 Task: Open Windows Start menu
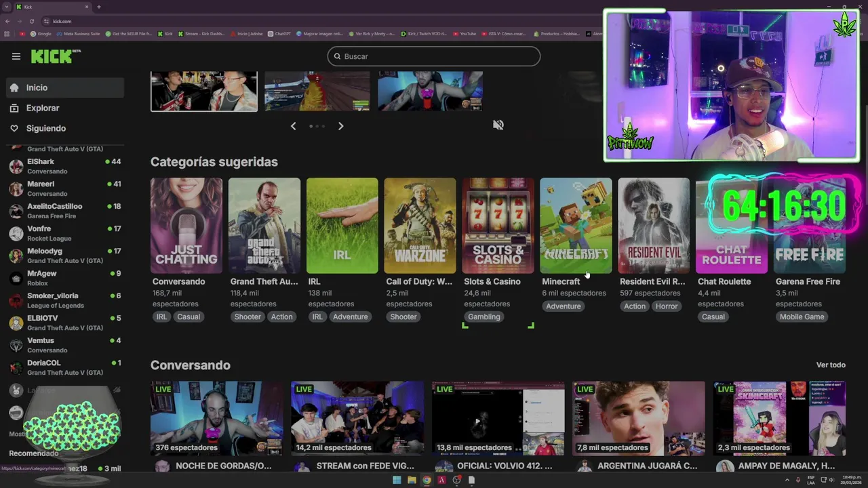click(397, 480)
